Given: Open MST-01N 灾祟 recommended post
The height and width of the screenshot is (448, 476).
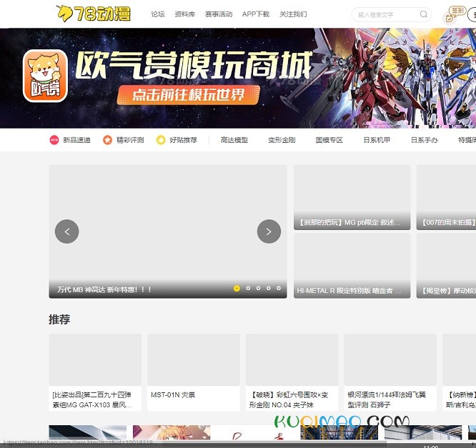Looking at the screenshot, I should (173, 395).
